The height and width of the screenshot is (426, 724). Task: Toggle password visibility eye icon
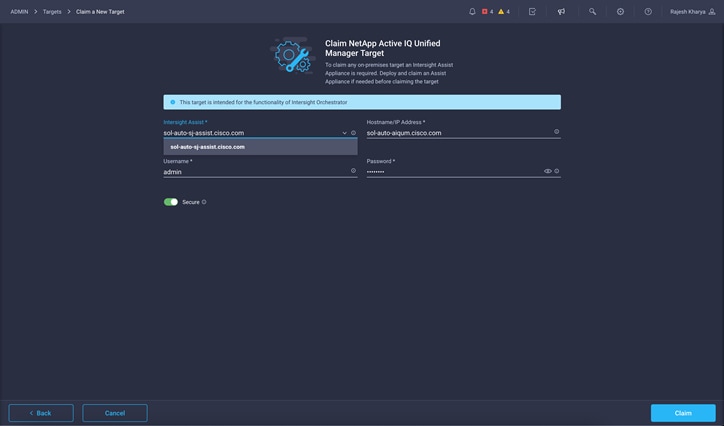(548, 171)
